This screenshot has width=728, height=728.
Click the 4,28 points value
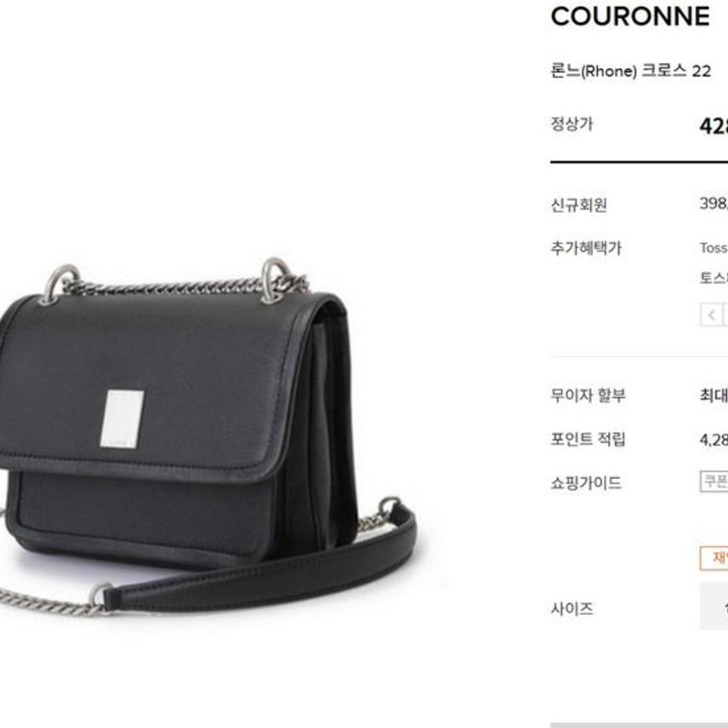(714, 440)
